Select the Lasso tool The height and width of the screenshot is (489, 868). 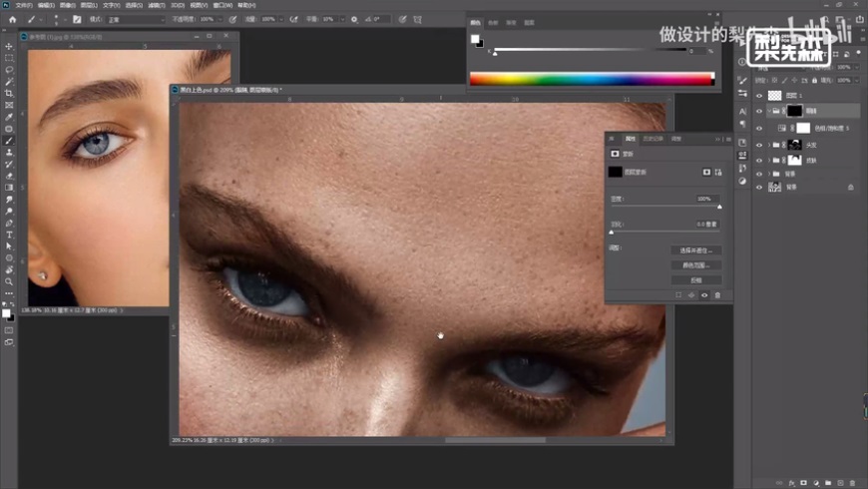click(x=9, y=70)
